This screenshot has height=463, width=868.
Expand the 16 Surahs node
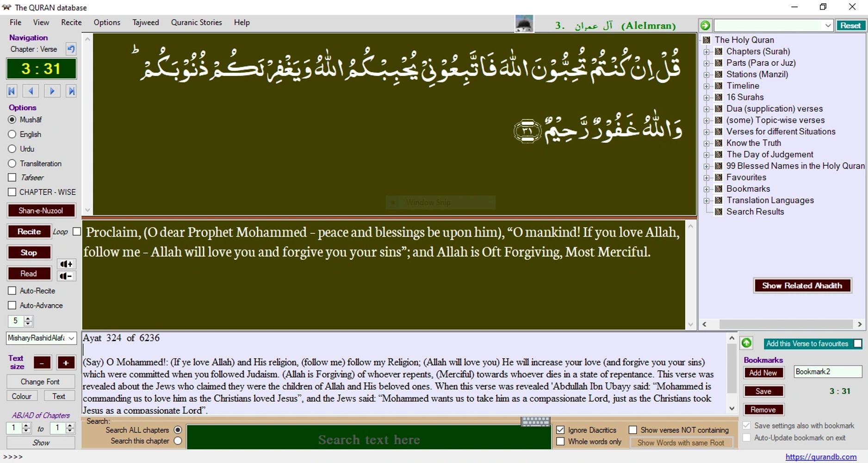pos(707,97)
